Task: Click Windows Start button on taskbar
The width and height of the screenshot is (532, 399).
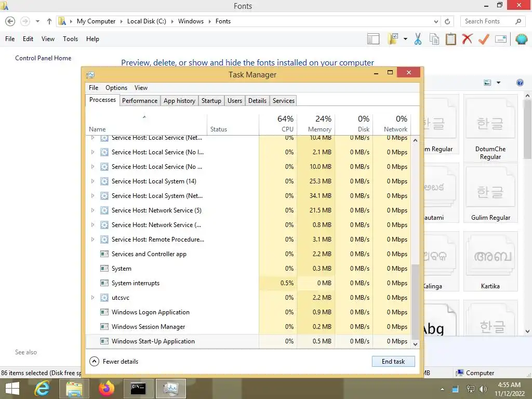Action: click(x=12, y=389)
